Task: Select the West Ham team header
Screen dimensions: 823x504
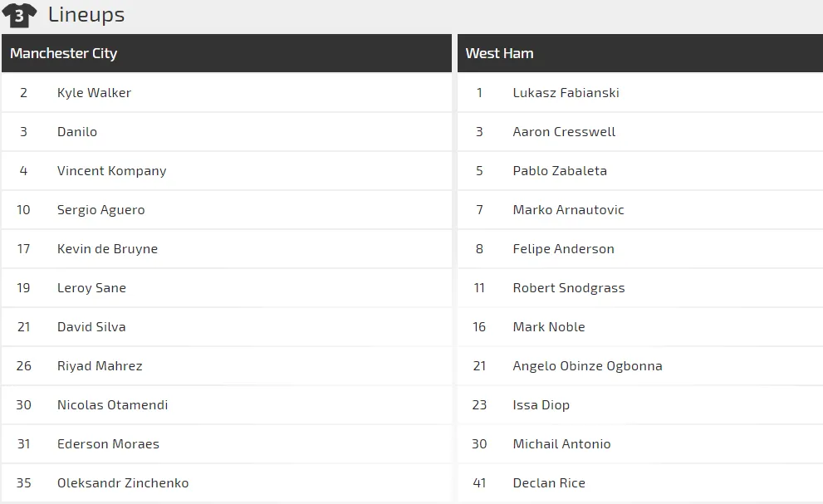Action: click(x=499, y=53)
